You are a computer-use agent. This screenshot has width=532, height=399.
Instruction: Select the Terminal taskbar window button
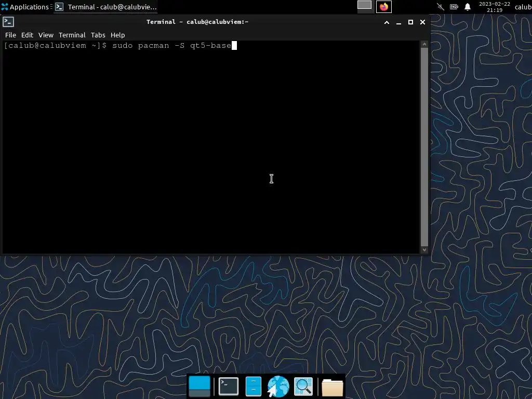[x=105, y=7]
